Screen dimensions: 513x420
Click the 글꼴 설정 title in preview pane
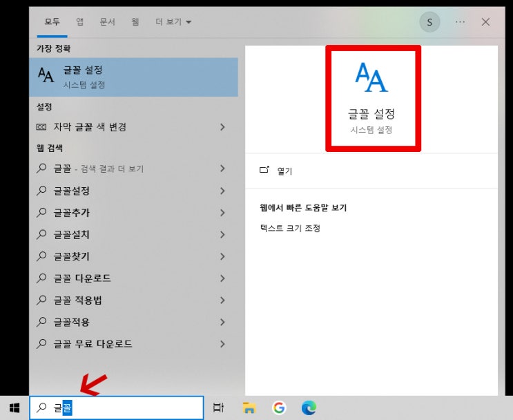371,114
